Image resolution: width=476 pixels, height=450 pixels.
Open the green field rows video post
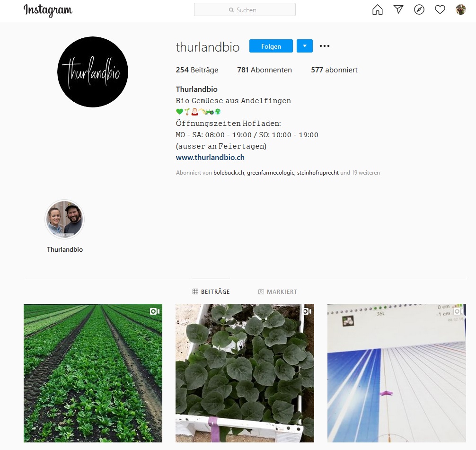point(93,373)
